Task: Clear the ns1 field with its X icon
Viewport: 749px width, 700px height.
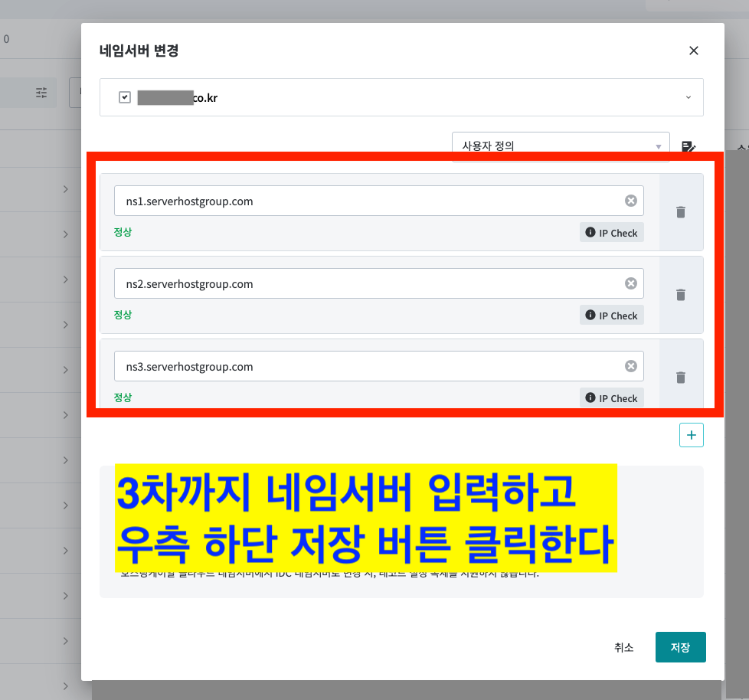Action: pos(631,200)
